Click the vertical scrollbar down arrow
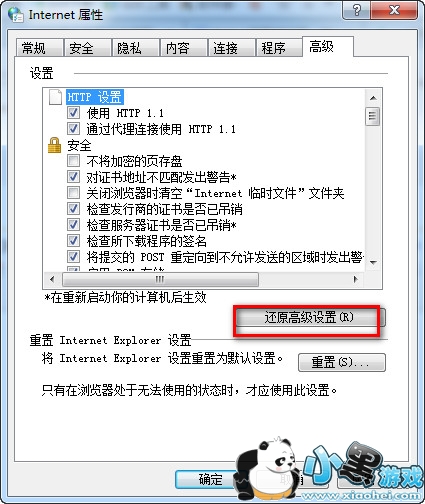Screen dimensions: 425x504 pyautogui.click(x=373, y=262)
